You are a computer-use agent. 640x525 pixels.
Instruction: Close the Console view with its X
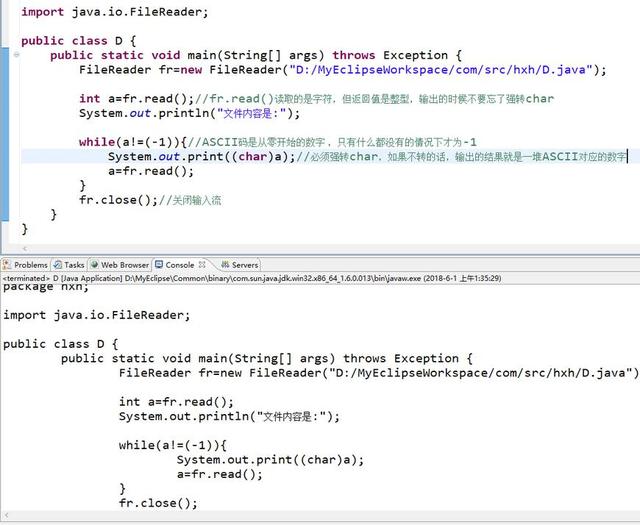click(x=202, y=265)
